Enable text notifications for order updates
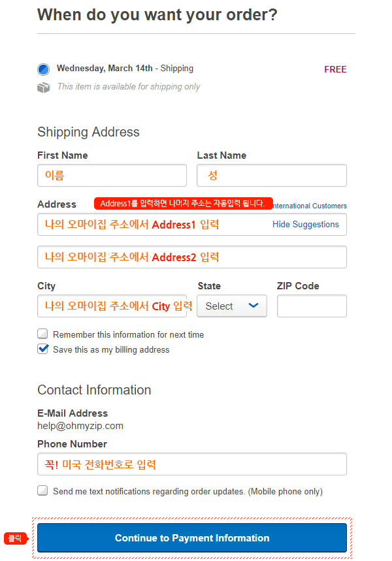 point(43,490)
